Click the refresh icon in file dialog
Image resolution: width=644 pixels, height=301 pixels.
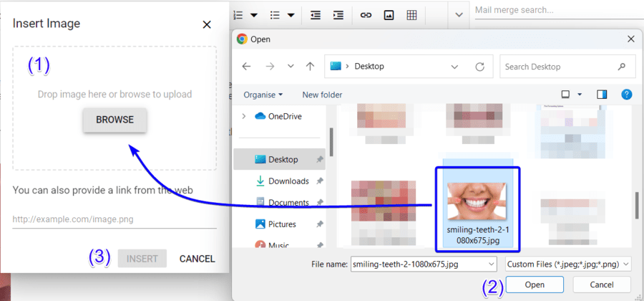[479, 67]
